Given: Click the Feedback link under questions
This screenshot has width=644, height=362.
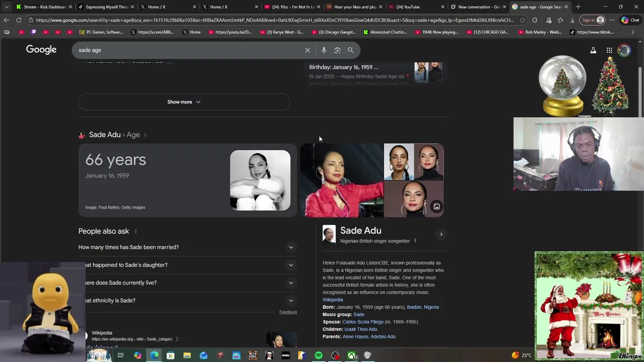Looking at the screenshot, I should 288,312.
